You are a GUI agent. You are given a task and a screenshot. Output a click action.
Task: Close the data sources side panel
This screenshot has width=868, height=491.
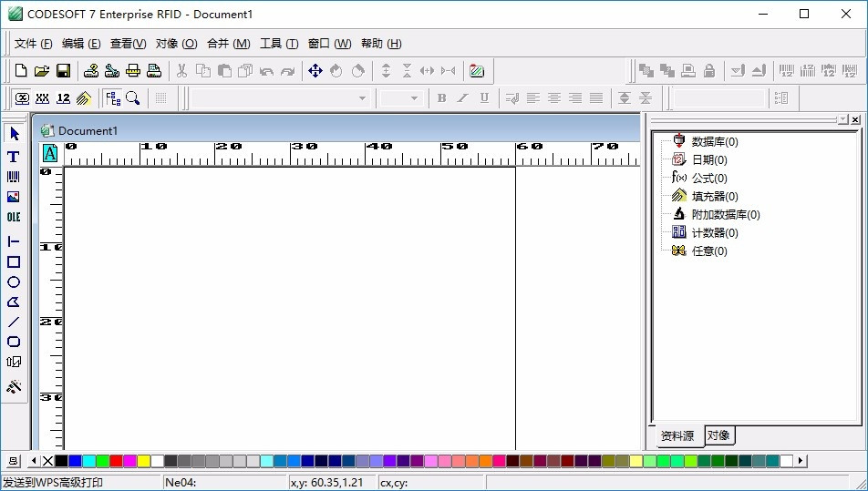(x=855, y=119)
